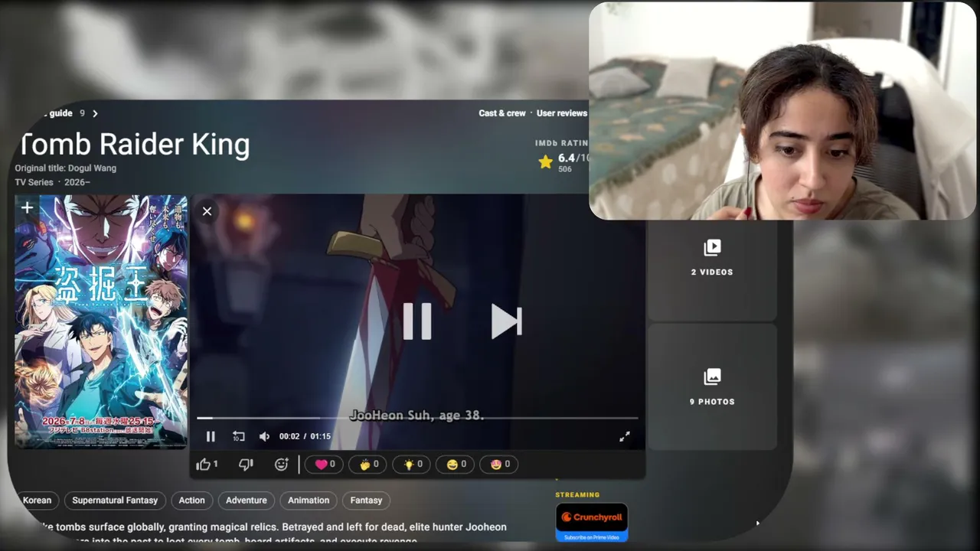Add Tomb Raider King to watchlist via poster plus

coord(27,207)
